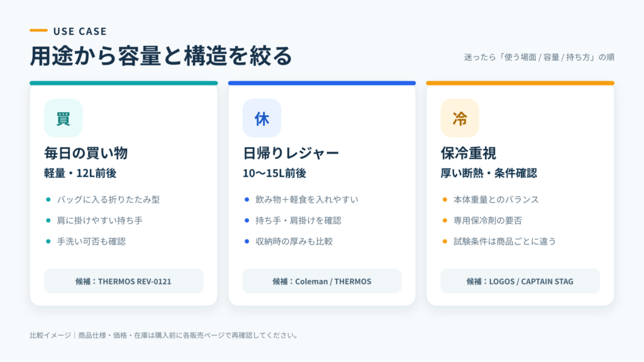The image size is (644, 362).
Task: Click the orange bullet before 専用保冷剤の要否
Action: click(x=445, y=221)
